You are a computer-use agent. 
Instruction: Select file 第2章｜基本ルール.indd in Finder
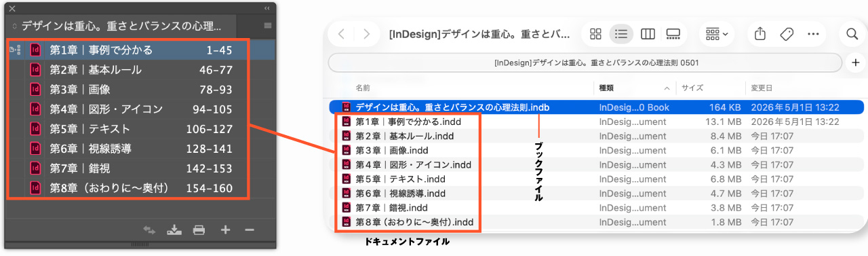[596, 136]
